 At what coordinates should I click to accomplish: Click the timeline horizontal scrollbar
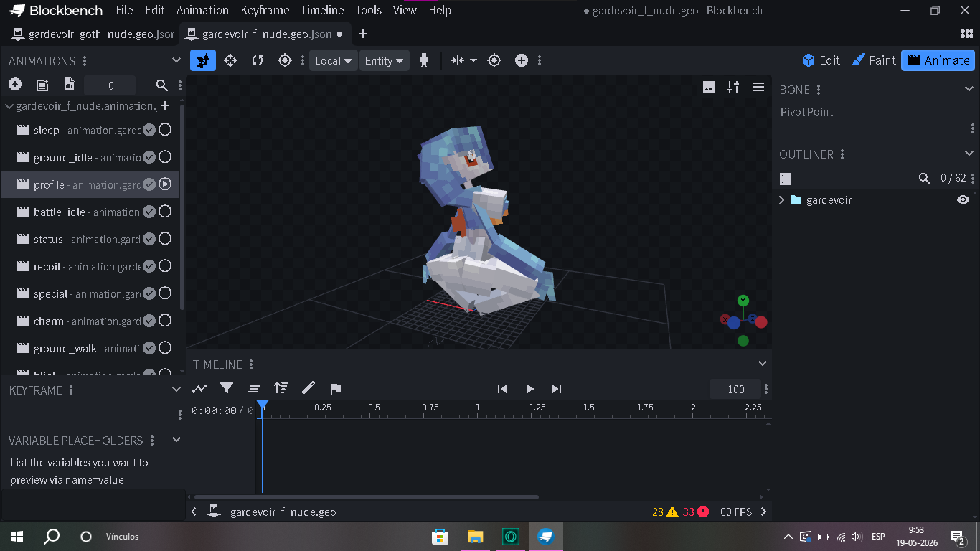[x=367, y=496]
